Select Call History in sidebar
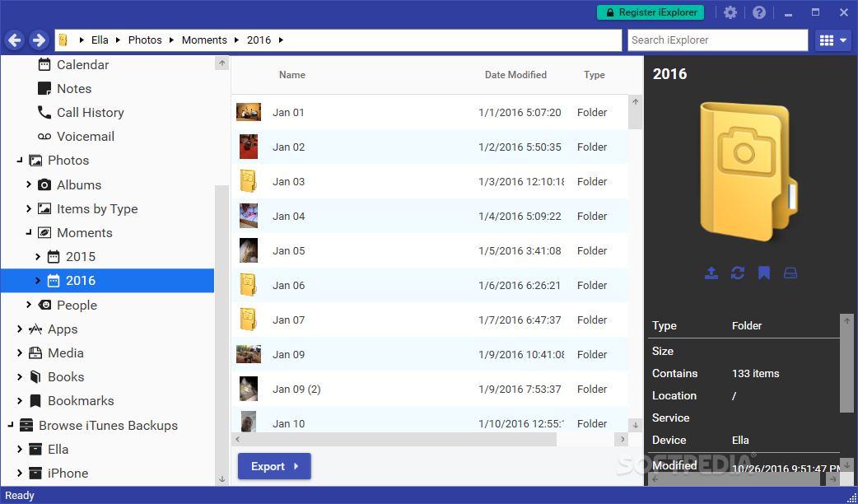The height and width of the screenshot is (504, 858). pyautogui.click(x=91, y=112)
